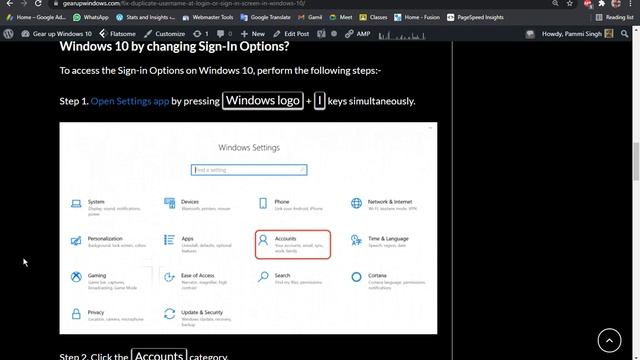The width and height of the screenshot is (640, 360).
Task: Click the scrollbar up arrow
Action: pyautogui.click(x=636, y=30)
